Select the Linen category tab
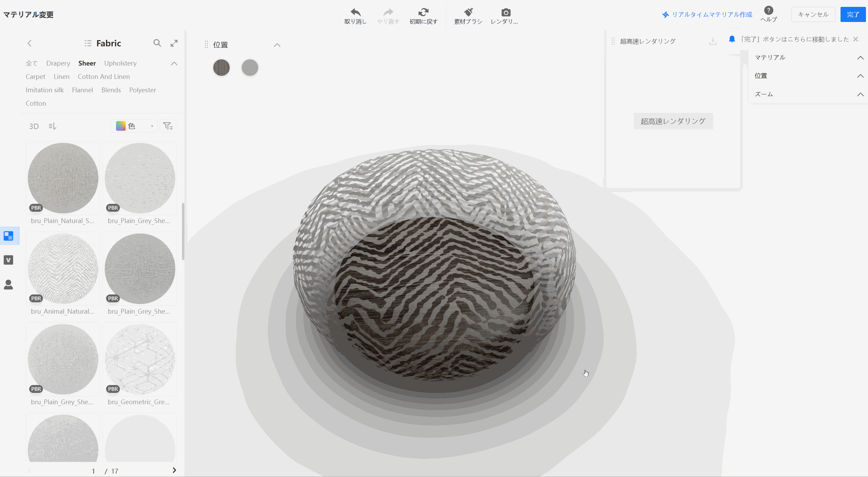 [x=61, y=77]
